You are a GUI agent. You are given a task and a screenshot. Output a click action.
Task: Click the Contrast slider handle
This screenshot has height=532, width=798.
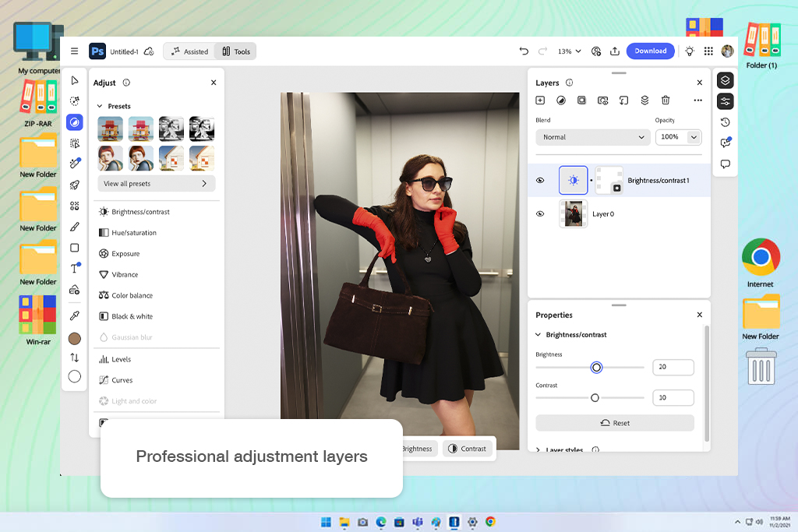click(x=595, y=398)
